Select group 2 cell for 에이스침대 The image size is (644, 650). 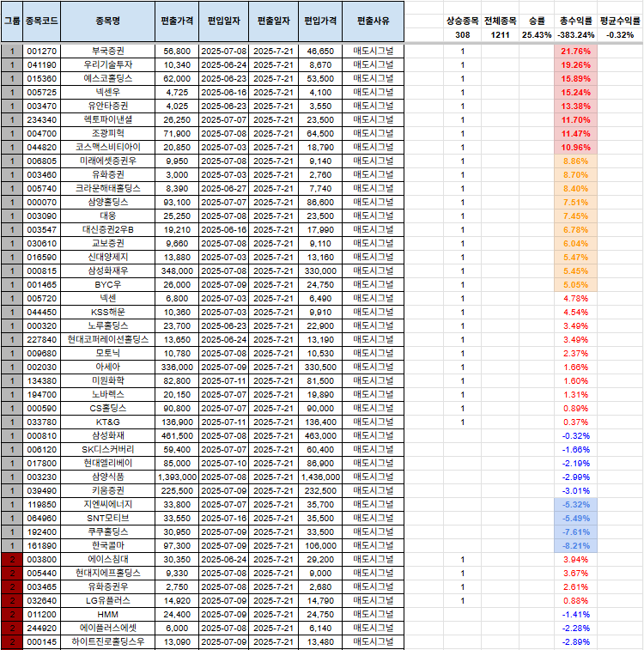coord(12,559)
